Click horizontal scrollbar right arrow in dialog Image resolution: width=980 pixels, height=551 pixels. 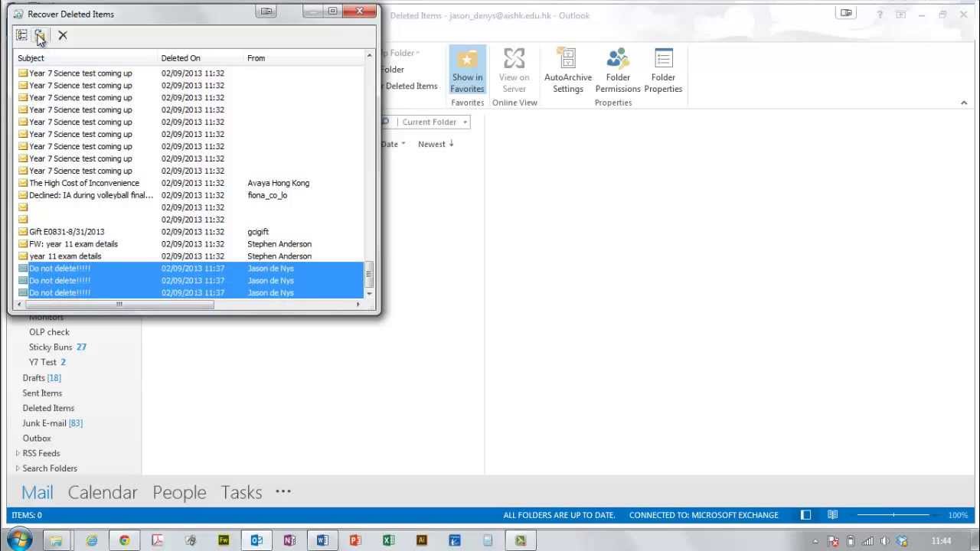[358, 305]
